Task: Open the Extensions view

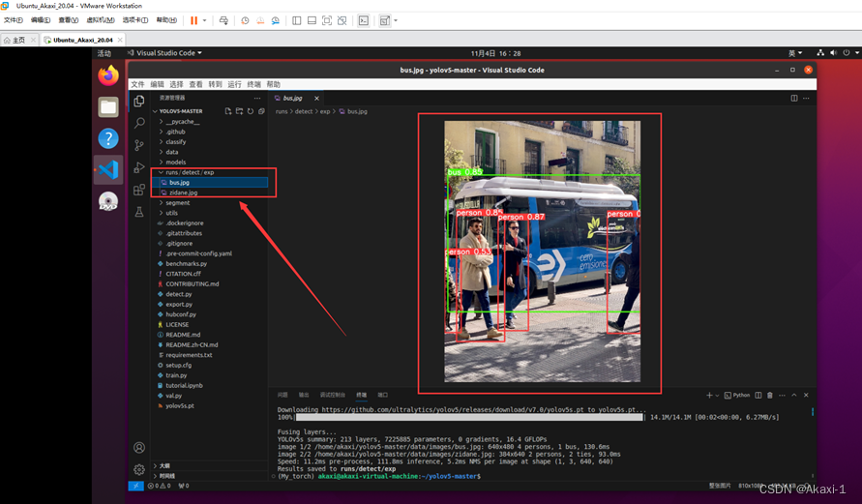Action: point(139,190)
